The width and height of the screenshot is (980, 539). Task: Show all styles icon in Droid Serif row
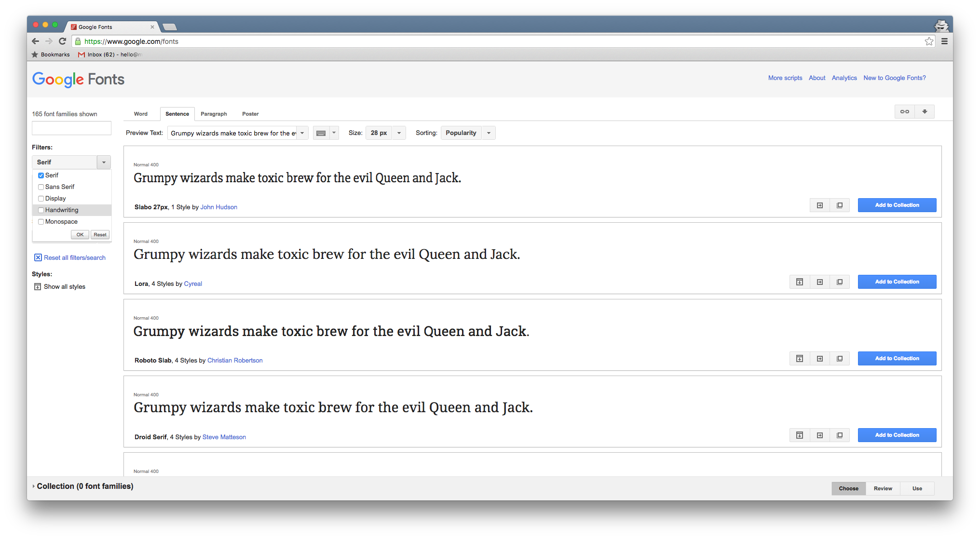pyautogui.click(x=800, y=435)
